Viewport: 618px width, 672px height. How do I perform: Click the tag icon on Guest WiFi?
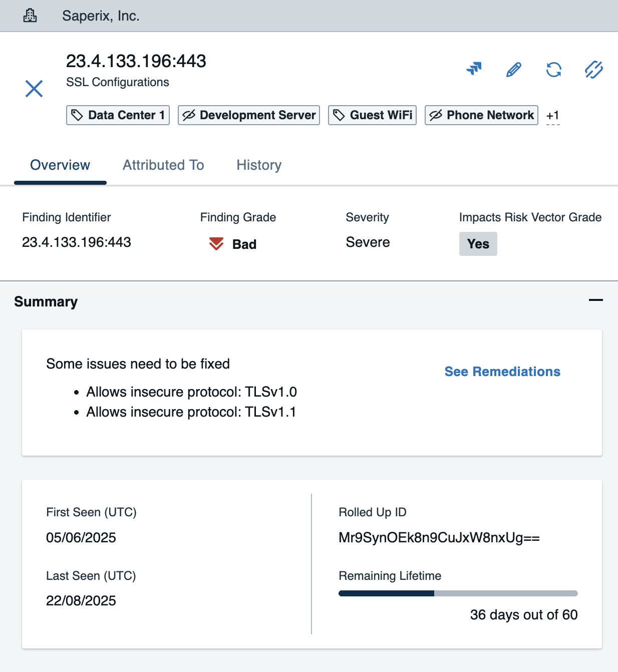(339, 115)
